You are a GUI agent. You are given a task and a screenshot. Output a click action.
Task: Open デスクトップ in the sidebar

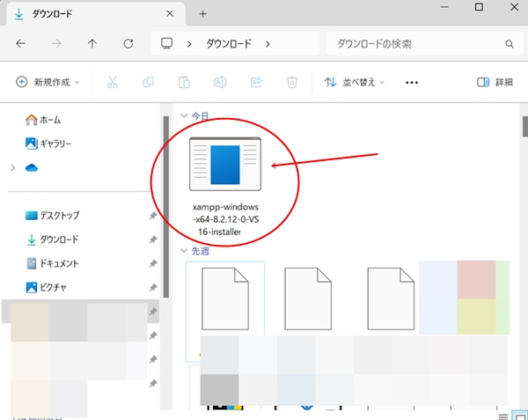pyautogui.click(x=53, y=215)
